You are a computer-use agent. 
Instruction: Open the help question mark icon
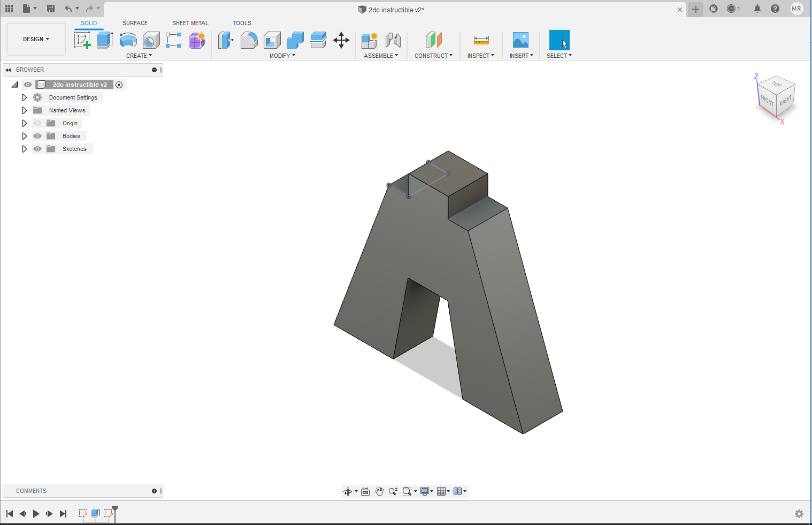tap(775, 9)
